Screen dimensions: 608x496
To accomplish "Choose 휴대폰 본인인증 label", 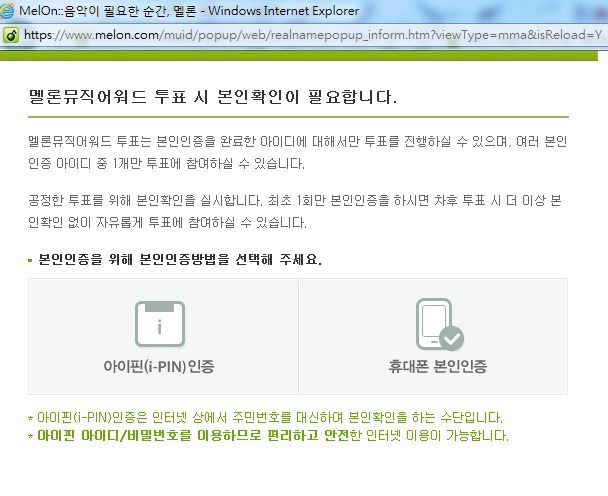I will [x=438, y=366].
